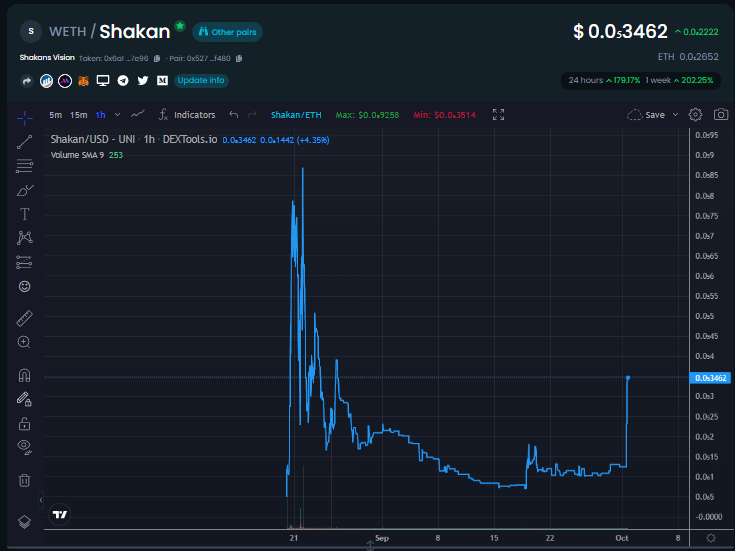The width and height of the screenshot is (735, 551).
Task: Redo the chart action
Action: (252, 114)
